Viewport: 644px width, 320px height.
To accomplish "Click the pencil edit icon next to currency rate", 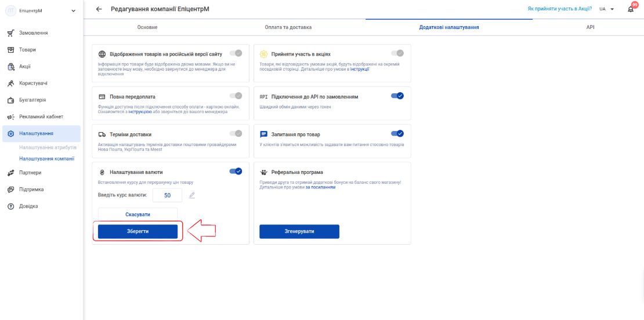I will point(192,195).
